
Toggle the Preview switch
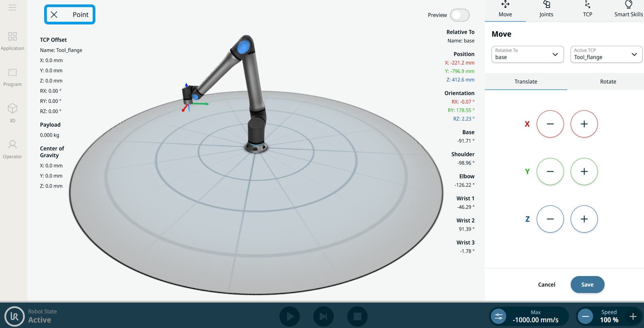(x=460, y=15)
